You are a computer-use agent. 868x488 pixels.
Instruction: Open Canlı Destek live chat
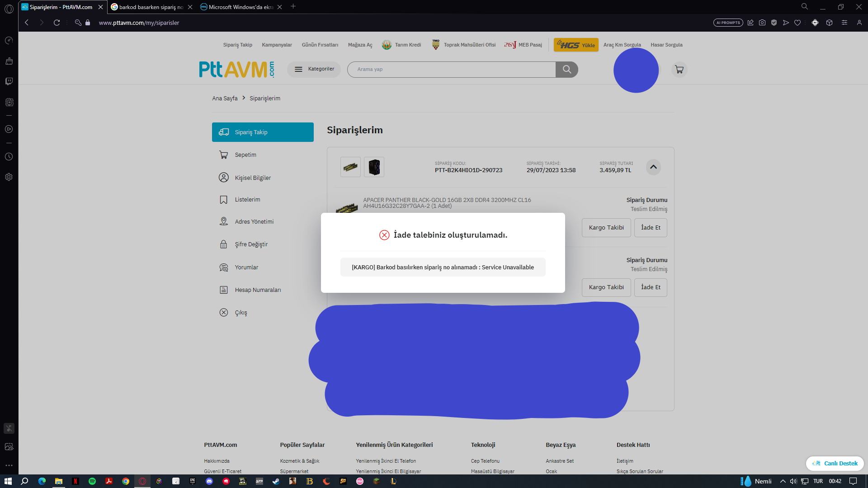point(835,464)
